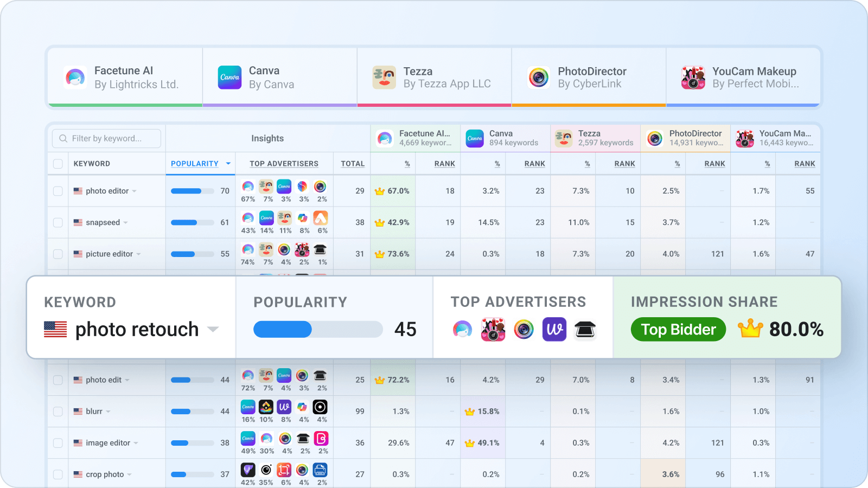Click the magnifier icon in the keyword filter
Viewport: 868px width, 488px height.
pyautogui.click(x=62, y=138)
